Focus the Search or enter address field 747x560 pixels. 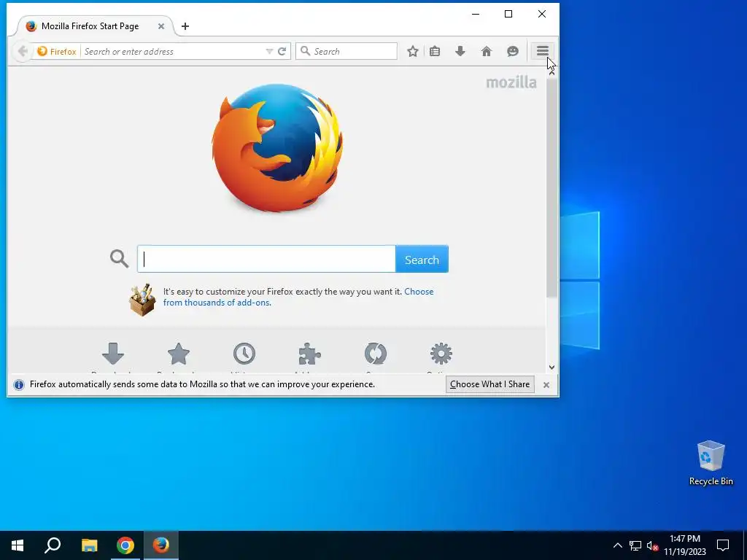pyautogui.click(x=172, y=52)
